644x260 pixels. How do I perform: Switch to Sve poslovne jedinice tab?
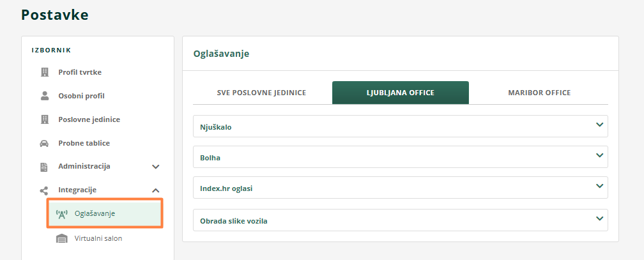(x=262, y=93)
